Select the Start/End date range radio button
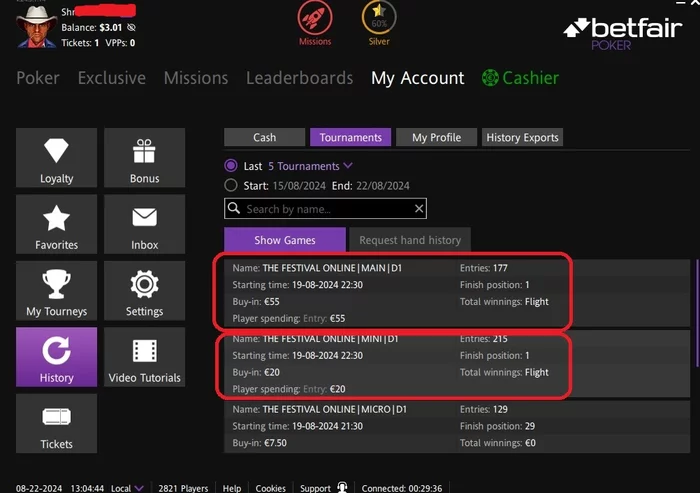The image size is (700, 493). 231,185
